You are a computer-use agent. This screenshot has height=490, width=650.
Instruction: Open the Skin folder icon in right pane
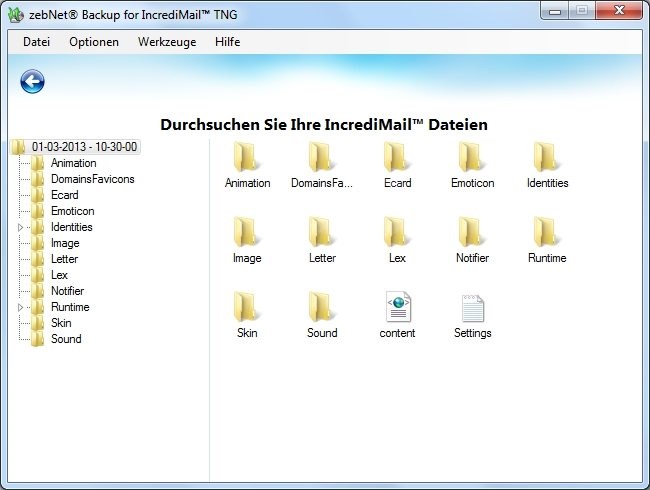tap(247, 308)
